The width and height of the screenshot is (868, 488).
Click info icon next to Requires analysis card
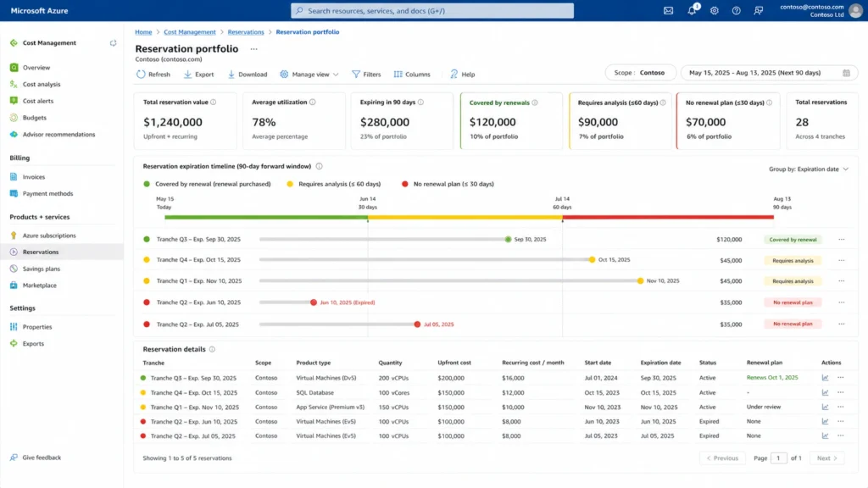pos(663,103)
